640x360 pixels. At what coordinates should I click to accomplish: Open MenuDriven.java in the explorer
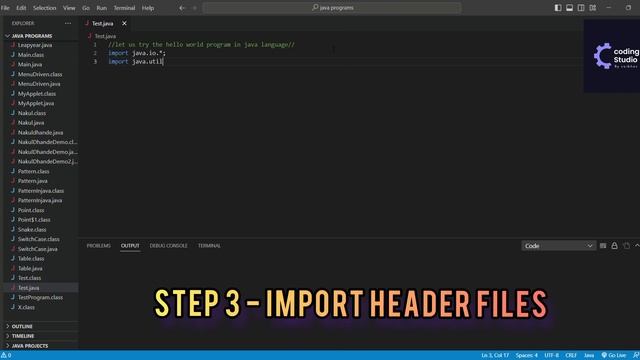[x=39, y=84]
